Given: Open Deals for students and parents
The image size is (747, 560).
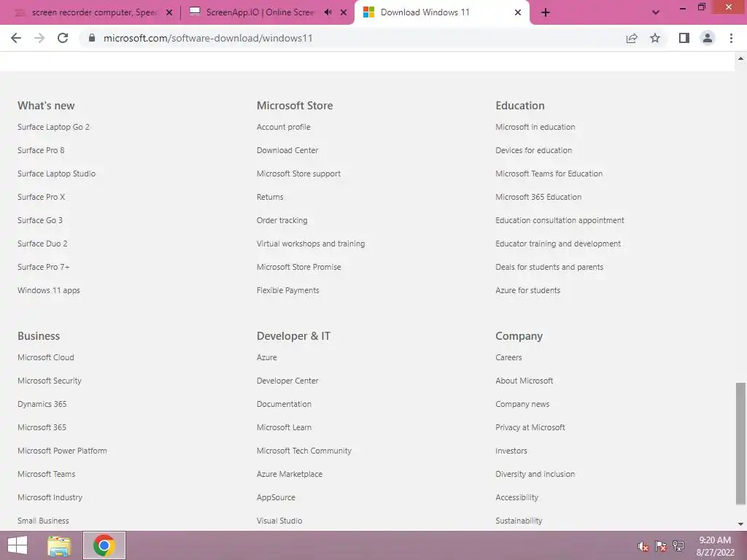Looking at the screenshot, I should 549,267.
